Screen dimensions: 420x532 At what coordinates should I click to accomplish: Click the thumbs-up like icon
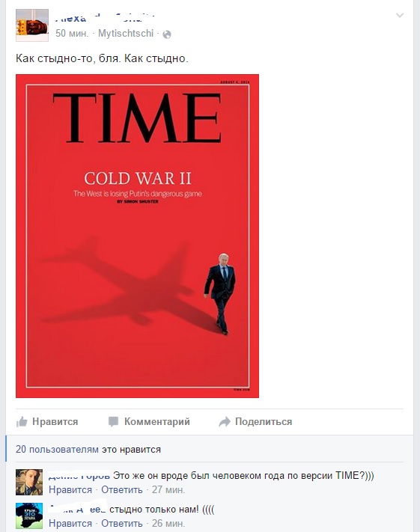[x=22, y=421]
